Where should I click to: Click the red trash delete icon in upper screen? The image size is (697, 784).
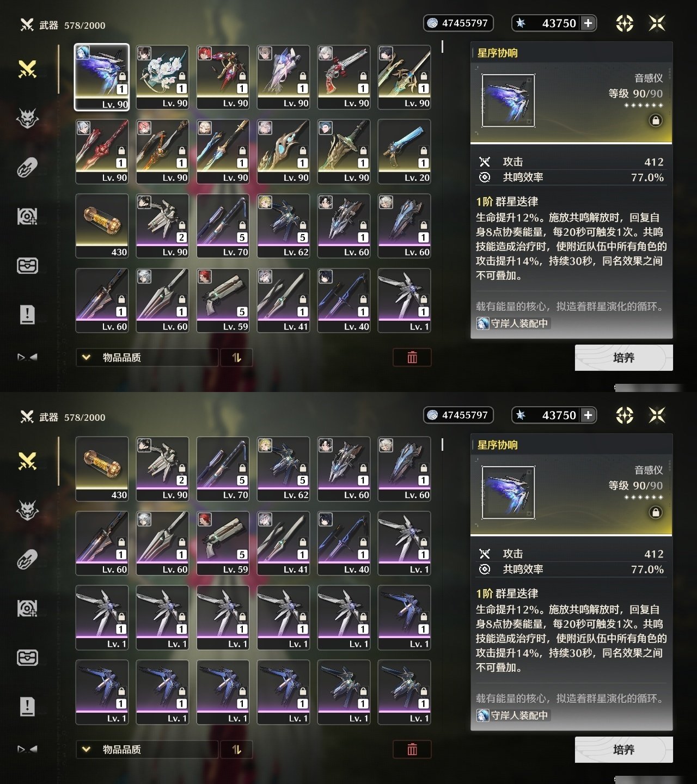coord(412,357)
